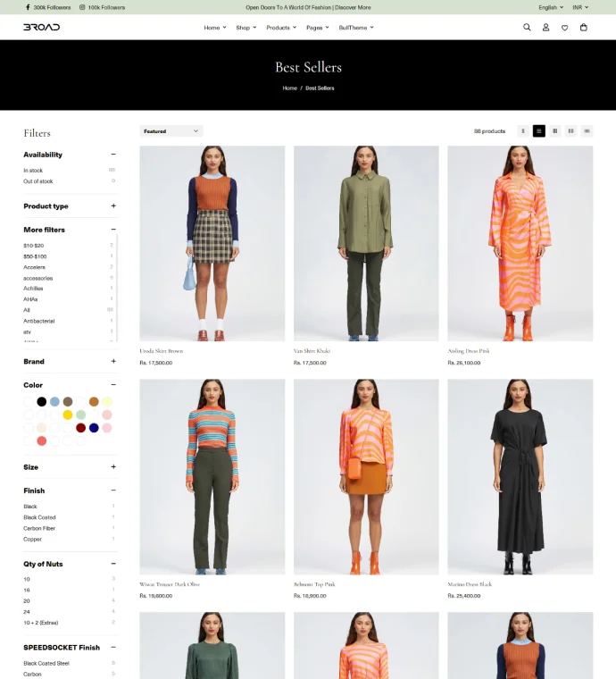Select the $50-$100 filter option
Viewport: 616px width, 679px height.
coord(35,256)
